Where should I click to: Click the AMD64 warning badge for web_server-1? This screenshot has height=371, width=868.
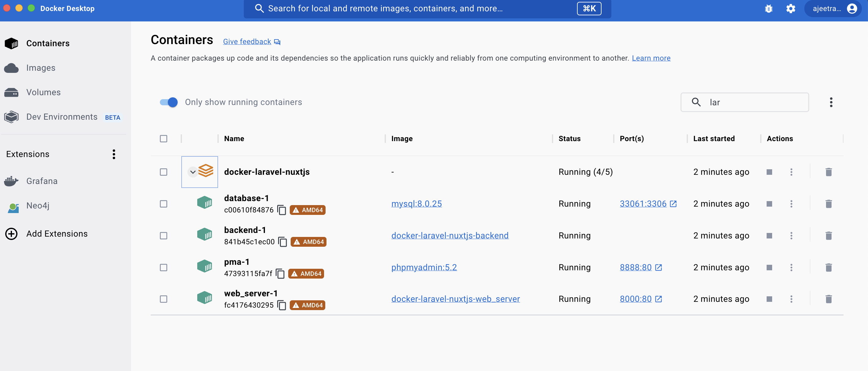307,305
